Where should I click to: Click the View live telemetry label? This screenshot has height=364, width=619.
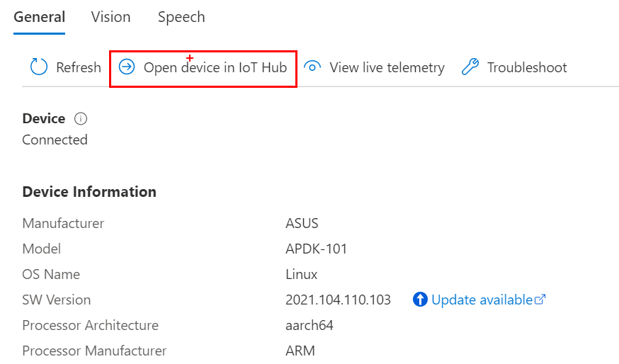click(387, 67)
